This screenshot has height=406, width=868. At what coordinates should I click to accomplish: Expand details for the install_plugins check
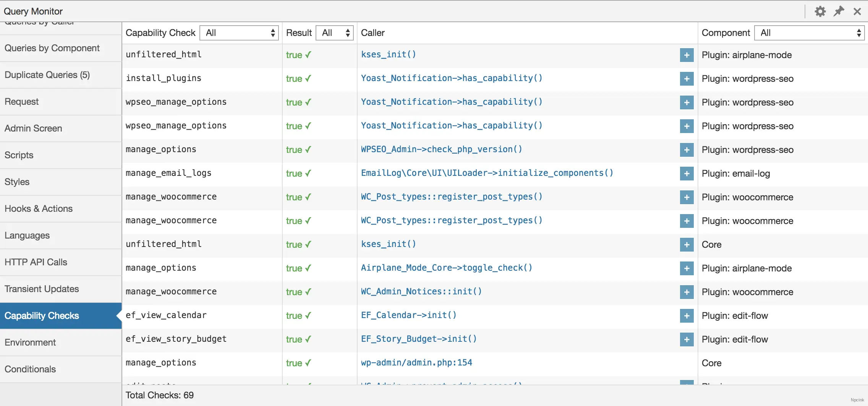[x=686, y=79]
